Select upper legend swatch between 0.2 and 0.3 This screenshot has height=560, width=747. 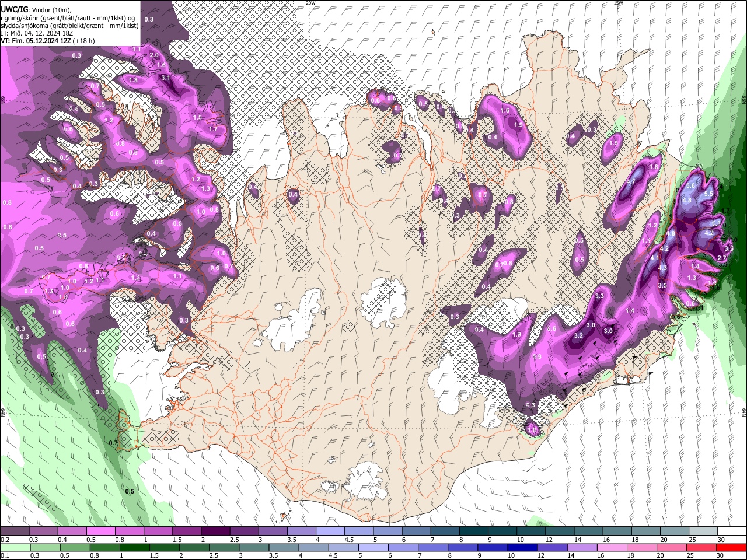(x=15, y=531)
